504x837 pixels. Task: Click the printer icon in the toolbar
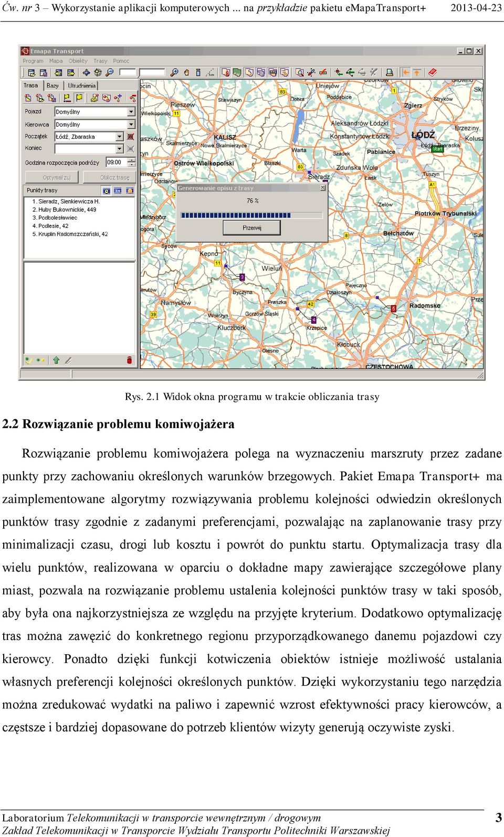pyautogui.click(x=390, y=73)
